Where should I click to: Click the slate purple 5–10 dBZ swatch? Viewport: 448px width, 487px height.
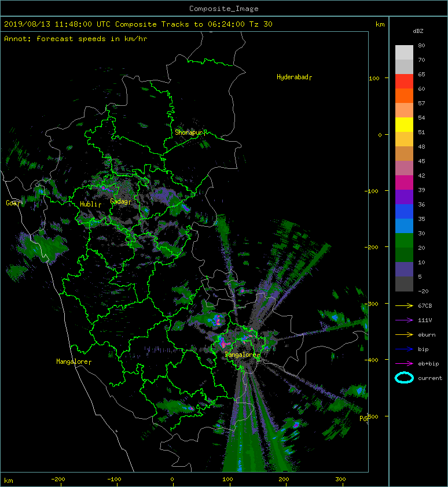tap(404, 269)
